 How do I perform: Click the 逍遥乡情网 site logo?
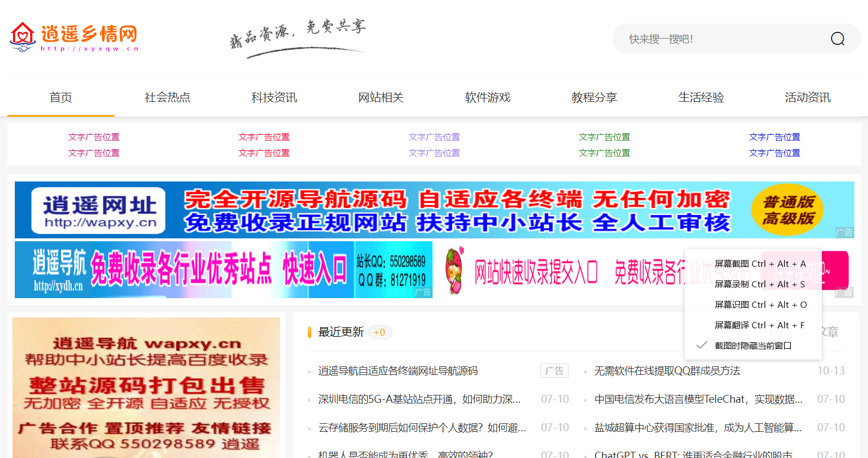pos(74,38)
